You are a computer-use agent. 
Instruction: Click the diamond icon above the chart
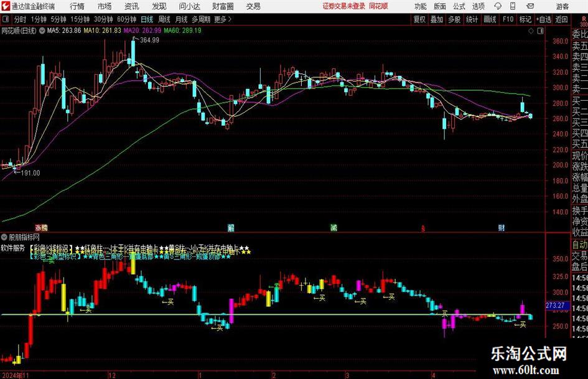[x=531, y=30]
